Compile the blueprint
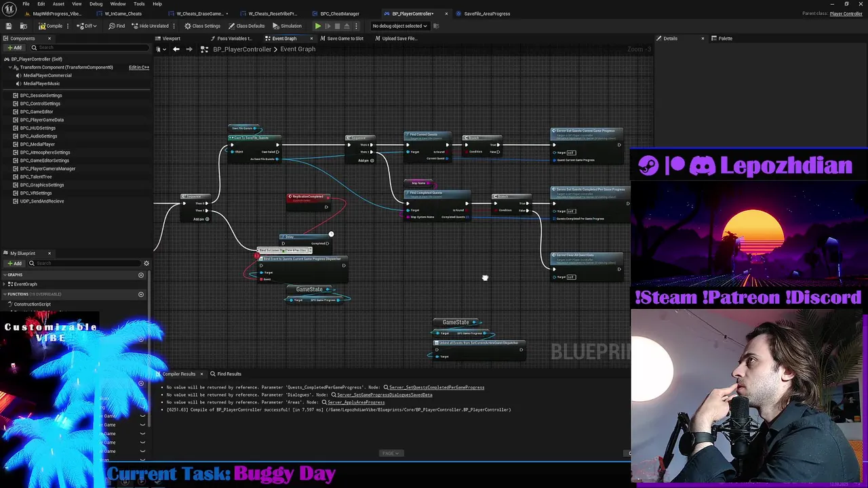 [x=51, y=26]
